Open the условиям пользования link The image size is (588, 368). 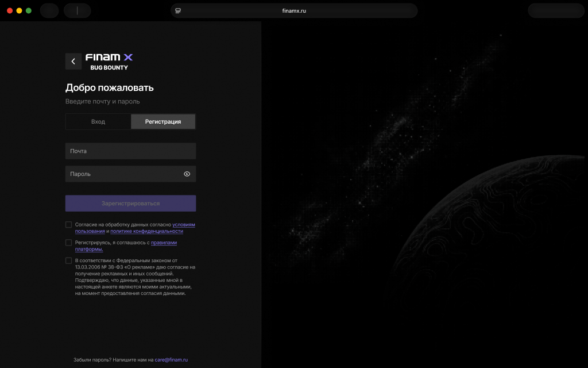click(183, 225)
